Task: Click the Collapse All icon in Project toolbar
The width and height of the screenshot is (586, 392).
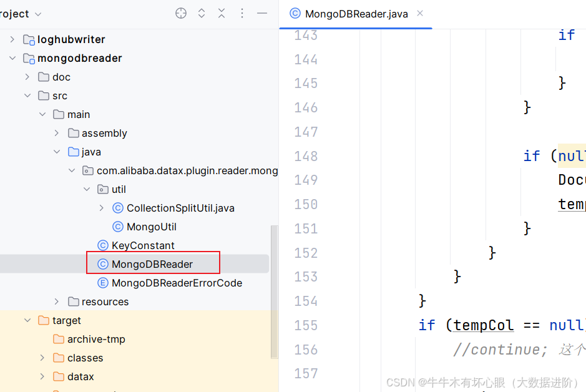Action: (x=222, y=13)
